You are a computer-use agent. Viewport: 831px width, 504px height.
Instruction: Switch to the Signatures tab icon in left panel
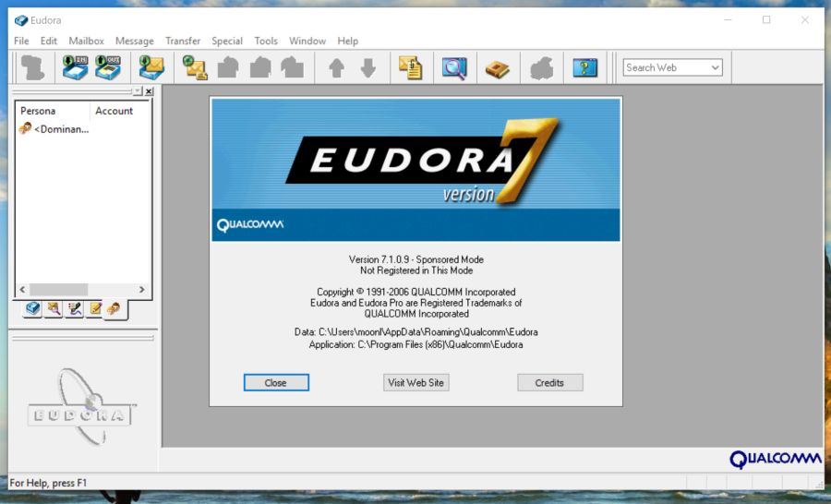click(x=74, y=309)
